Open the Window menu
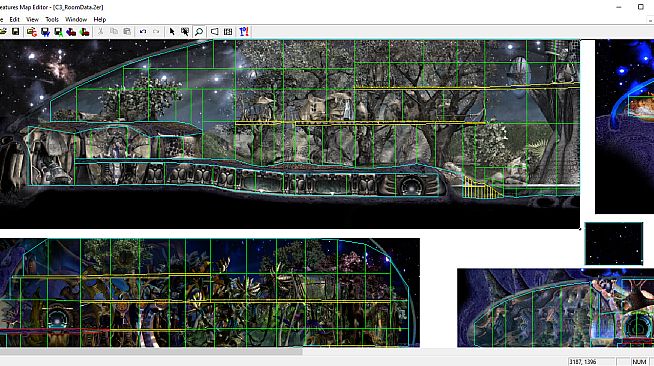Screen dimensions: 654x366 (x=76, y=20)
